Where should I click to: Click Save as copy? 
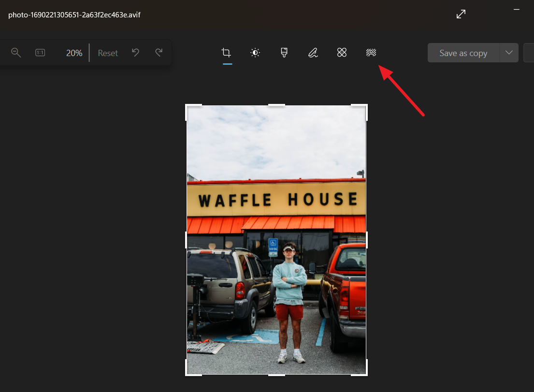click(463, 53)
